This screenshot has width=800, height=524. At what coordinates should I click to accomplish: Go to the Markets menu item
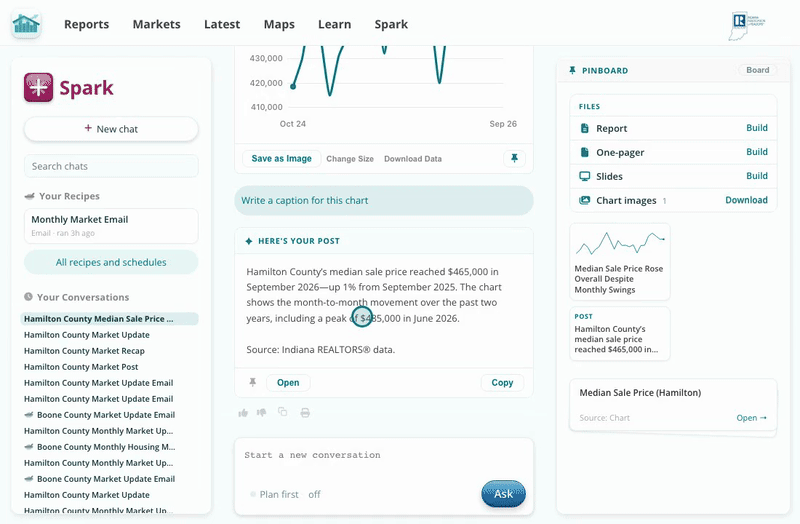(157, 24)
